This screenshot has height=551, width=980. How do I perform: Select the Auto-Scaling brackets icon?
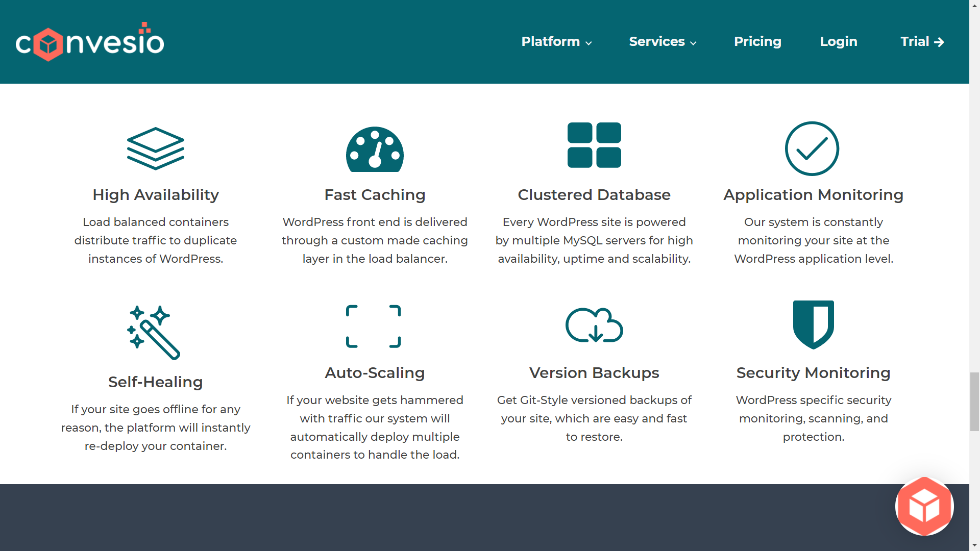(374, 325)
